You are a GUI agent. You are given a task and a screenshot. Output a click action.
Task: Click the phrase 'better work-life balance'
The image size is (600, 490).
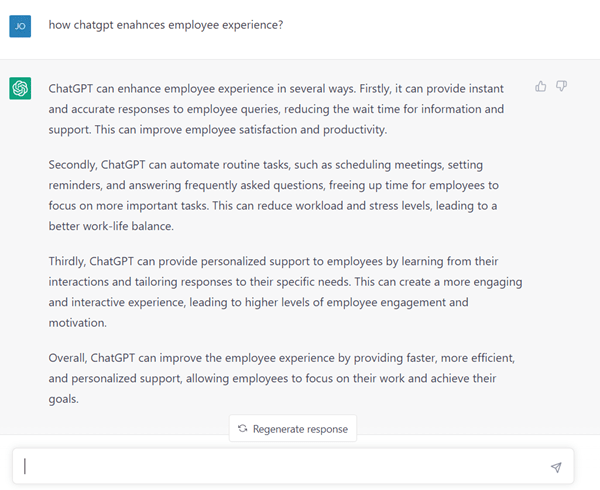pos(110,226)
